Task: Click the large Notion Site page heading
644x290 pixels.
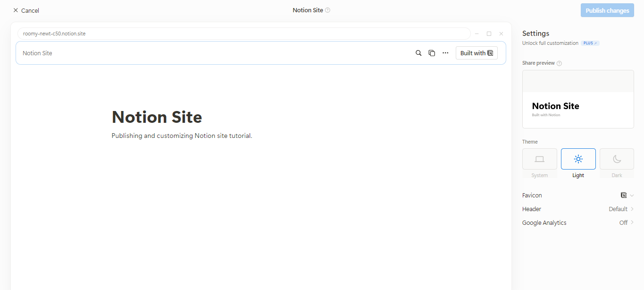Action: pyautogui.click(x=157, y=117)
